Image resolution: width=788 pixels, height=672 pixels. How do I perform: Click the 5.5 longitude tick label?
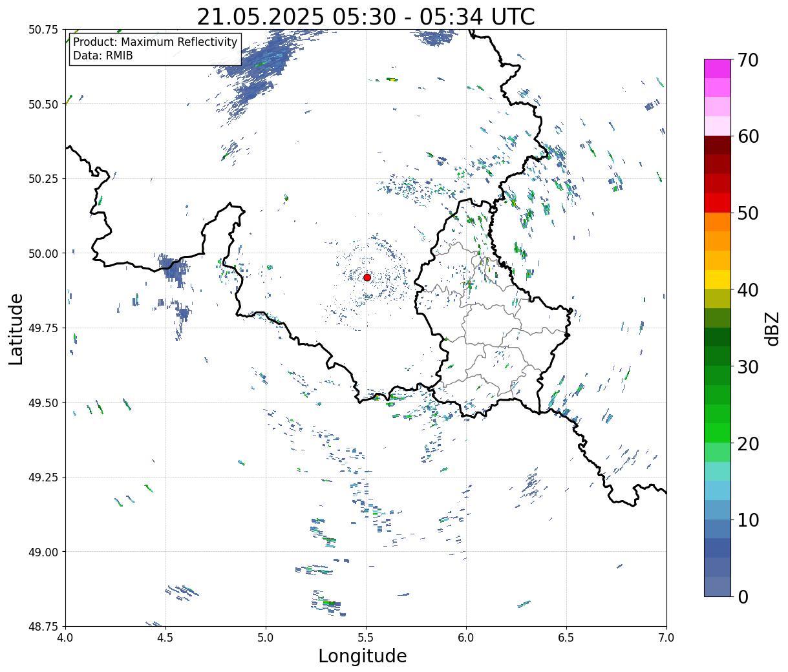(366, 638)
